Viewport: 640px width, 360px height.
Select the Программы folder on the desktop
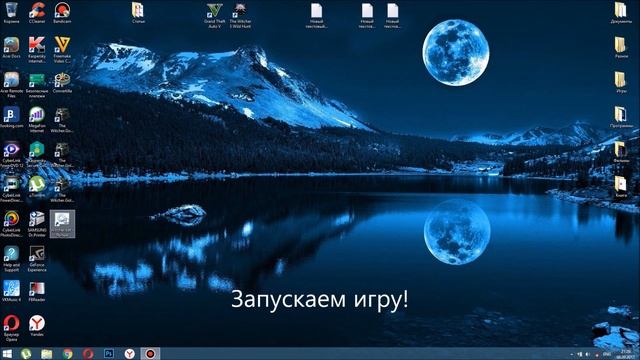(x=621, y=117)
